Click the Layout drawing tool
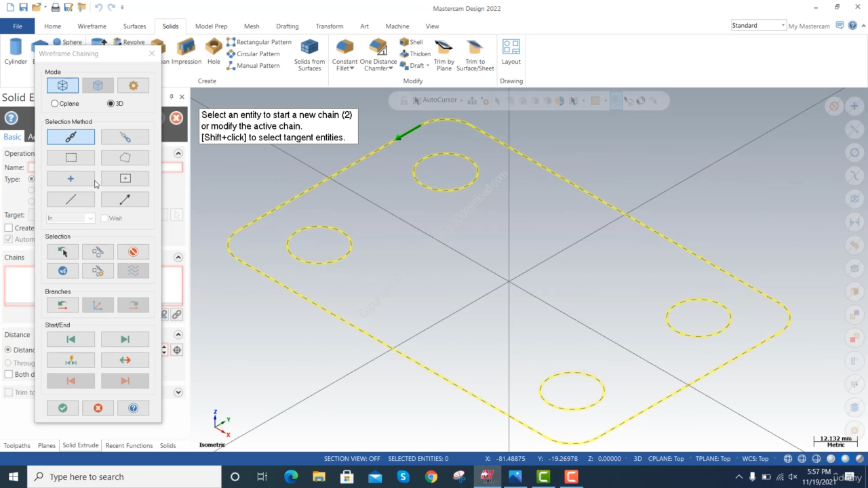 pos(511,52)
